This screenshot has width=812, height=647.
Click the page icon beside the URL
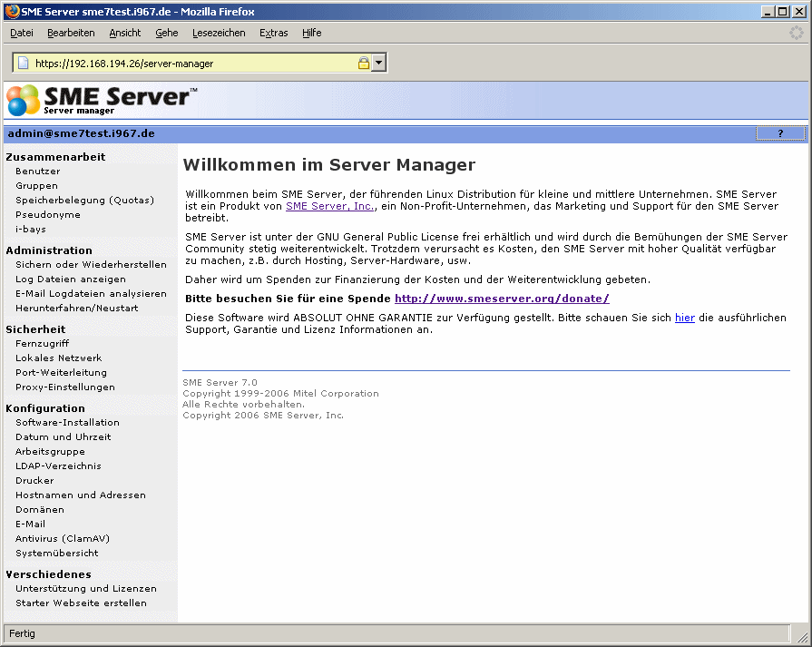point(24,64)
